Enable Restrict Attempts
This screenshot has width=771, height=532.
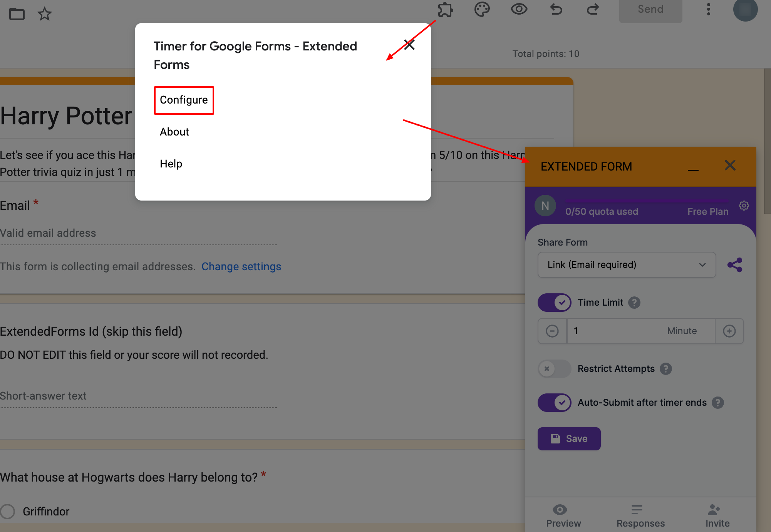pos(554,369)
